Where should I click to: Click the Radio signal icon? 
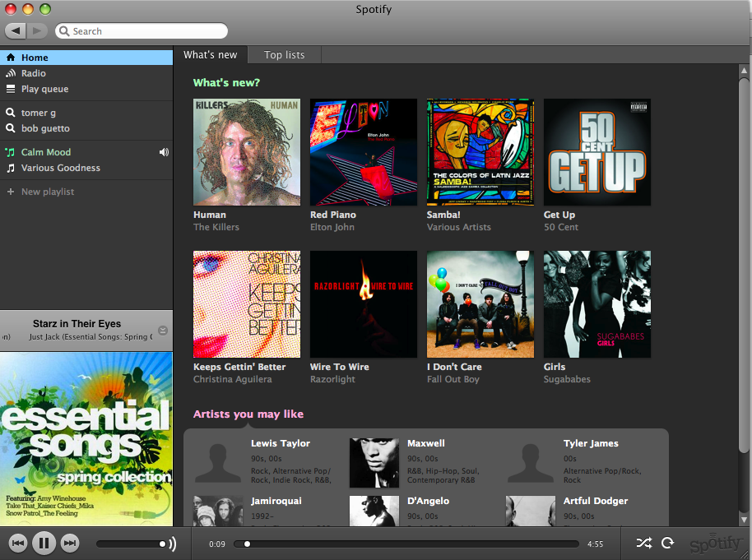click(10, 73)
